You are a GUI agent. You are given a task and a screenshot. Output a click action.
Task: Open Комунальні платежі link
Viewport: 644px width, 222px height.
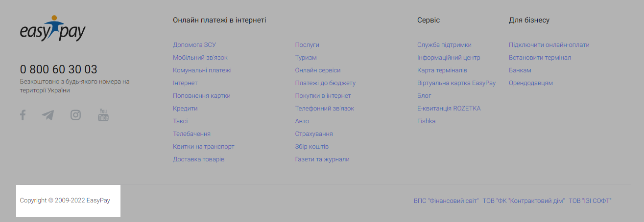202,70
